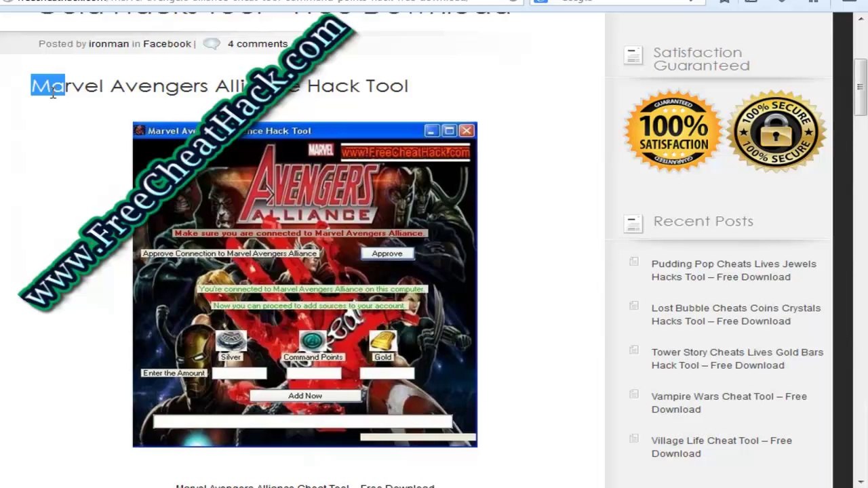Open the Facebook category link

(x=167, y=43)
